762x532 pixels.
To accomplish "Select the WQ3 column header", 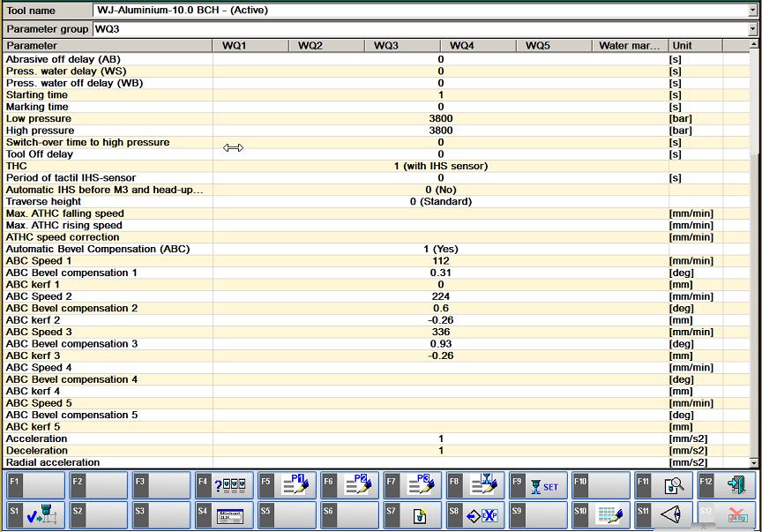I will (402, 46).
